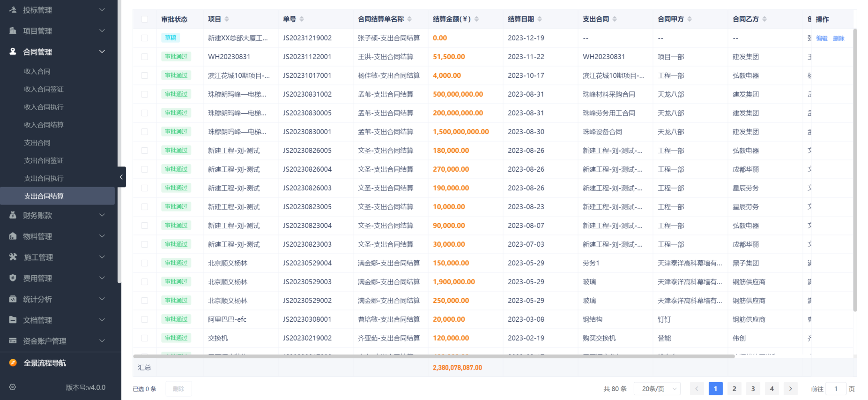
Task: Click the settings gear icon near version number
Action: [13, 387]
